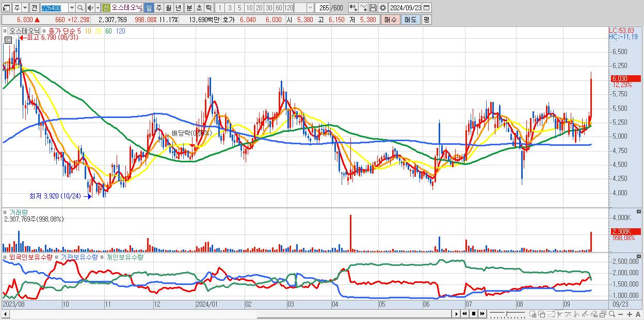This screenshot has width=644, height=320.
Task: Click the magnifier zoom tool icon
Action: (612, 314)
